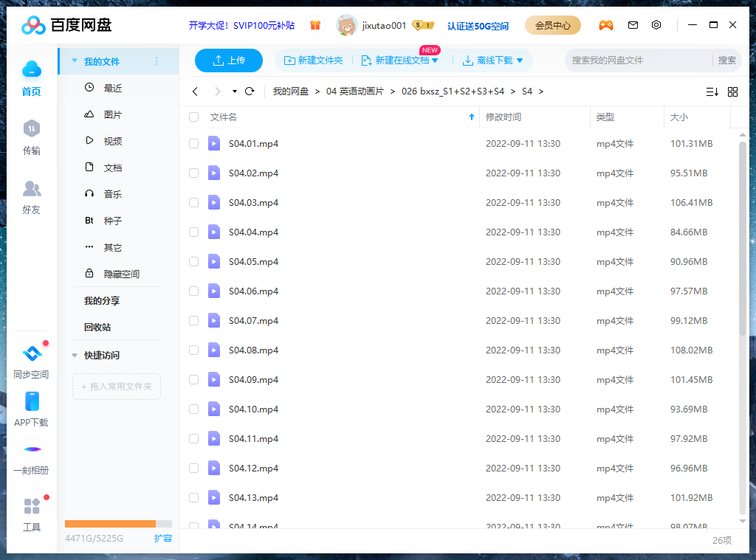Screen dimensions: 756x560
Task: Open the game controller icon
Action: tap(606, 25)
